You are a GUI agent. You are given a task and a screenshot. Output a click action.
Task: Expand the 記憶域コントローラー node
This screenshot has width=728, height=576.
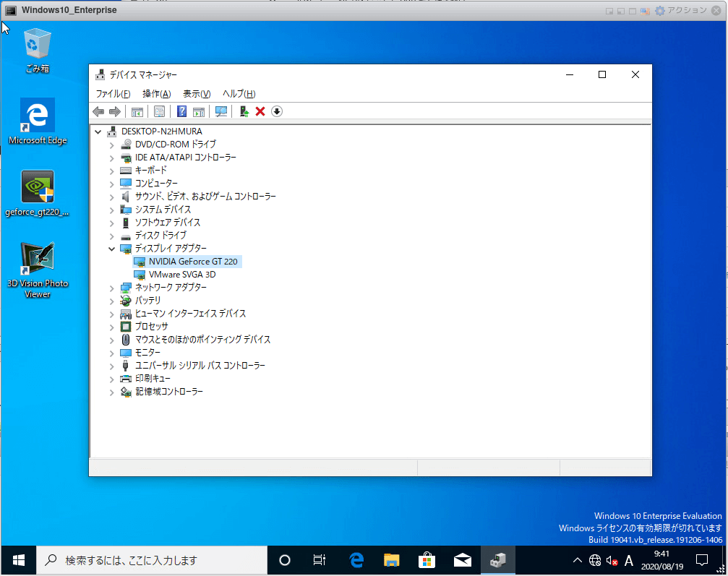point(111,392)
